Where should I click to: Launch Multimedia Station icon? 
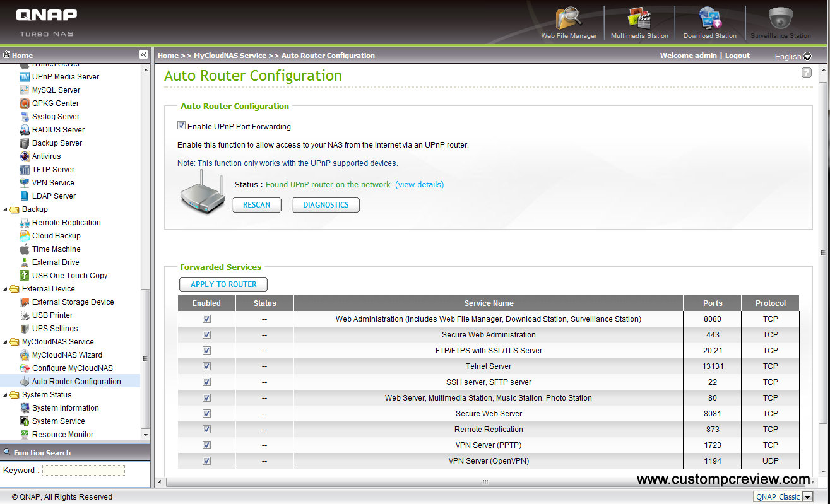639,19
